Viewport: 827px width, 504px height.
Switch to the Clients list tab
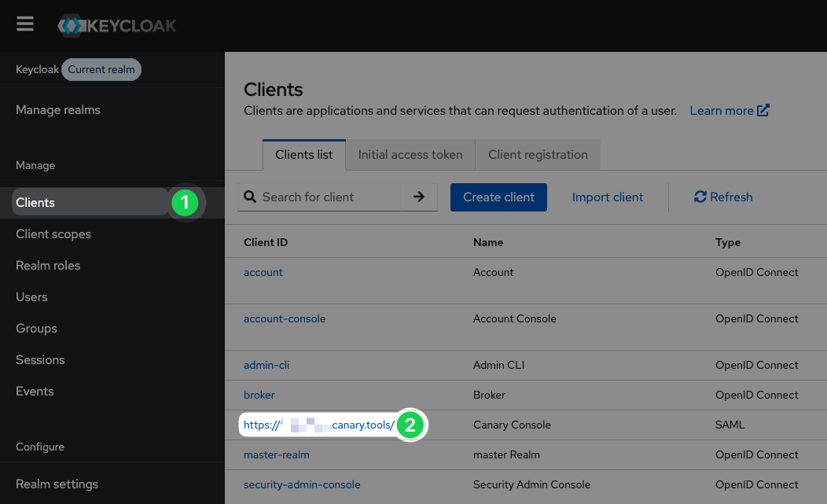coord(303,155)
